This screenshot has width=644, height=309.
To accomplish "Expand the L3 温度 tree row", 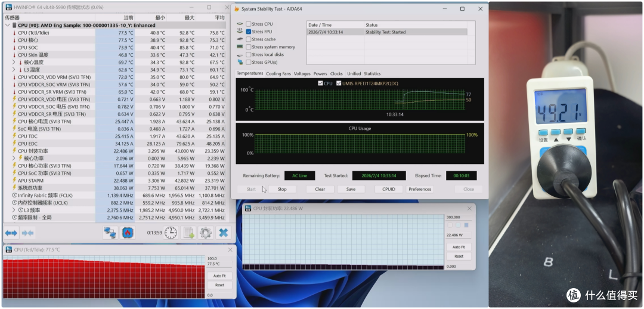I will point(14,69).
